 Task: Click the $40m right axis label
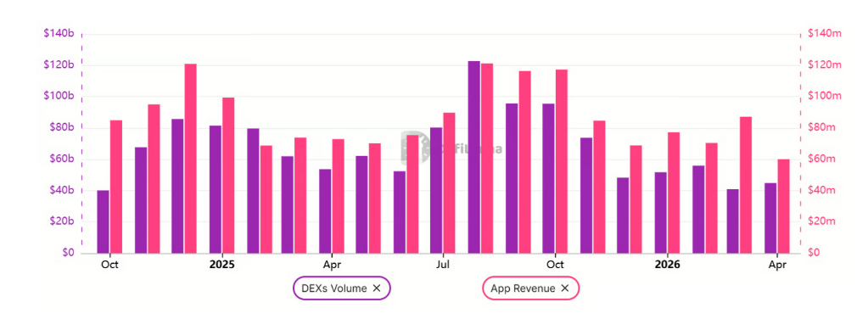point(823,191)
